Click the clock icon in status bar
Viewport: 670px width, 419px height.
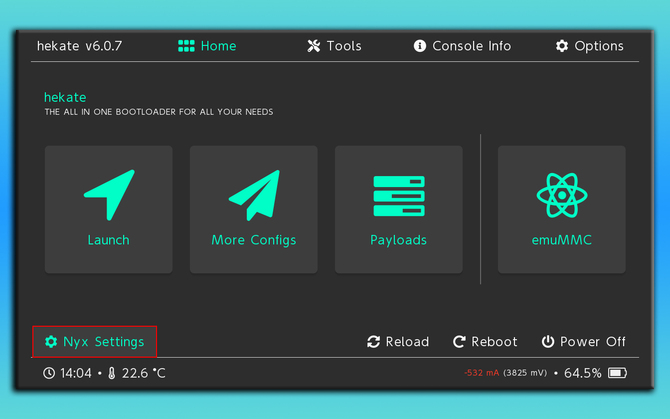(x=49, y=373)
